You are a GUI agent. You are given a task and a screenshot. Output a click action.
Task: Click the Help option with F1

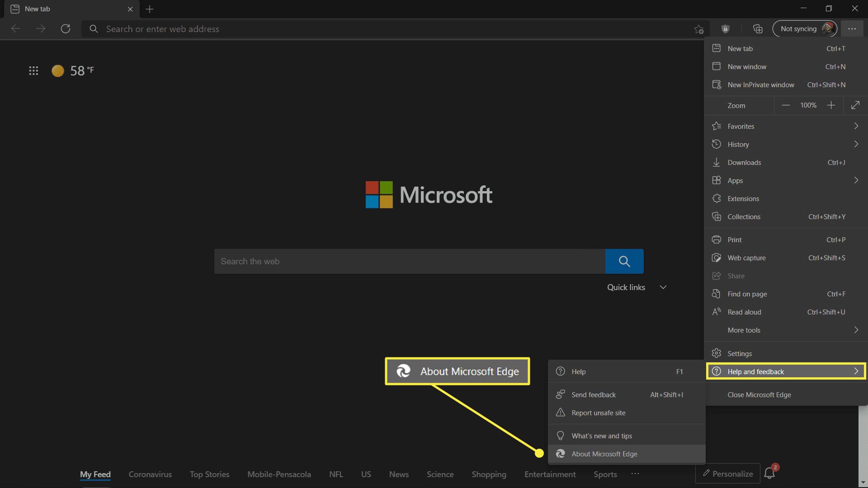[626, 371]
